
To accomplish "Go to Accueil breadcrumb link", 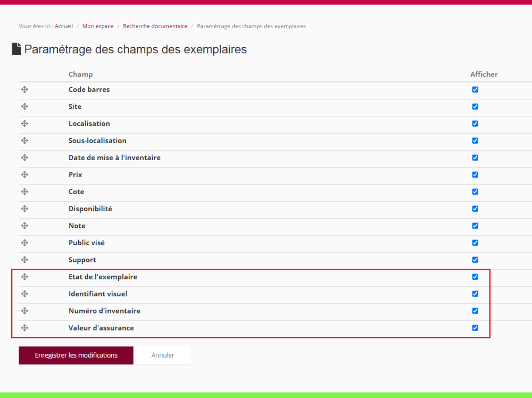I will 64,26.
